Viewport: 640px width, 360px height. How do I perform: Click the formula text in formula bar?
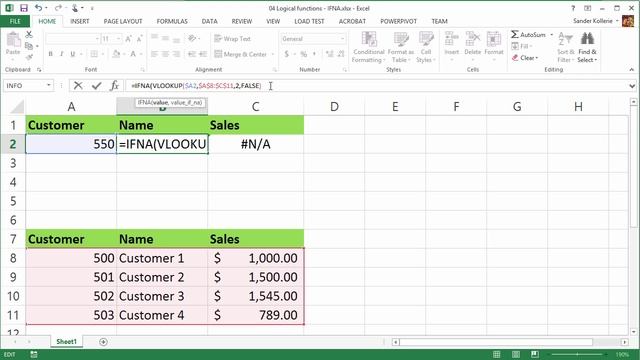(196, 86)
